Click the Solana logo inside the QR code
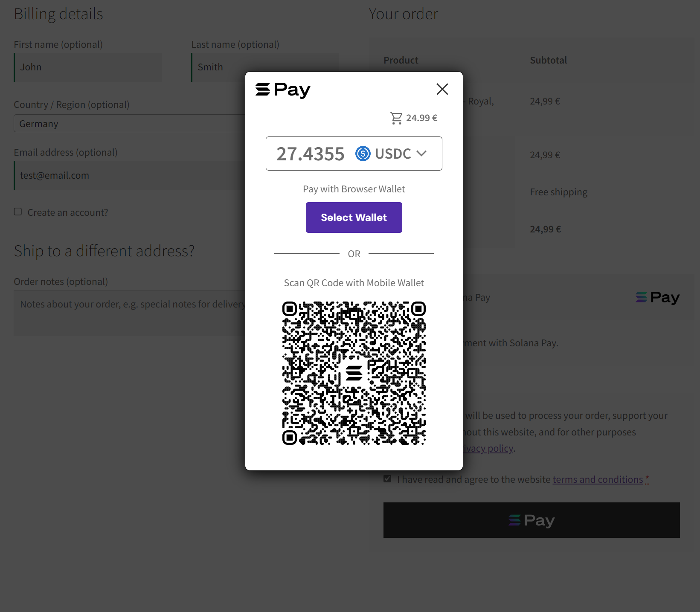The height and width of the screenshot is (612, 700). coord(354,373)
